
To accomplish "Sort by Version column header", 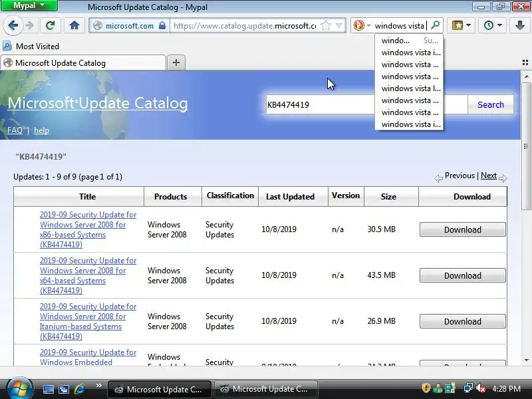I will pyautogui.click(x=346, y=196).
